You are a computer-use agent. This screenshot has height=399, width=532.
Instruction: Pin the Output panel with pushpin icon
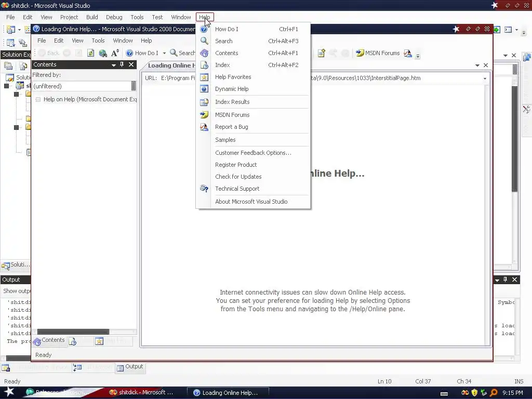click(x=505, y=280)
